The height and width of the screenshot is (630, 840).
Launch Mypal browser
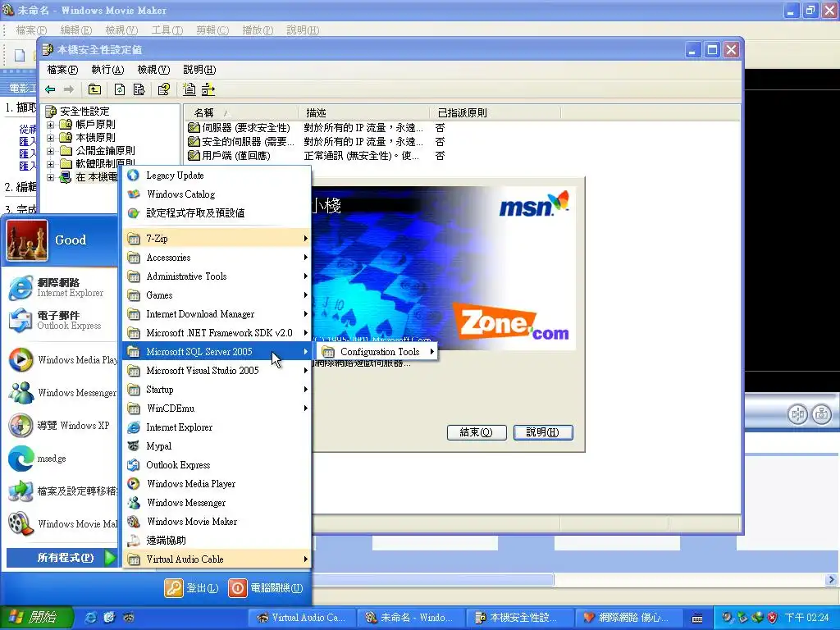tap(217, 445)
